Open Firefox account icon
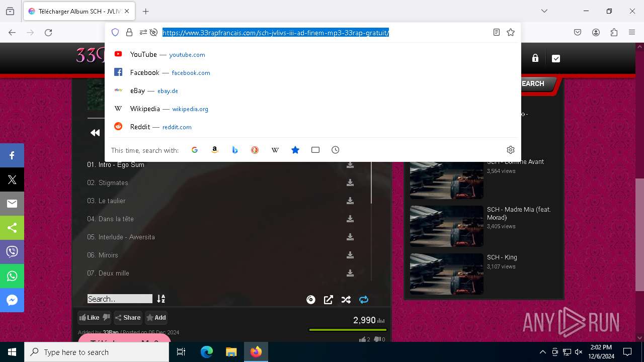644x362 pixels. 596,32
